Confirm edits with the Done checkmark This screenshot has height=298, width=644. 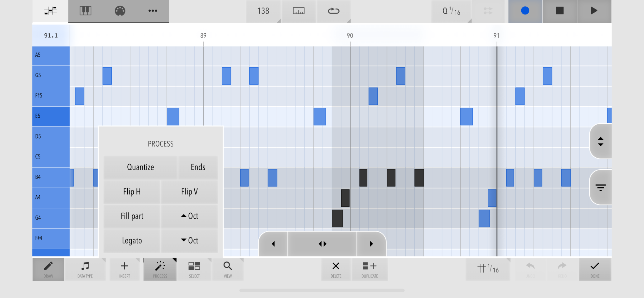pos(595,269)
